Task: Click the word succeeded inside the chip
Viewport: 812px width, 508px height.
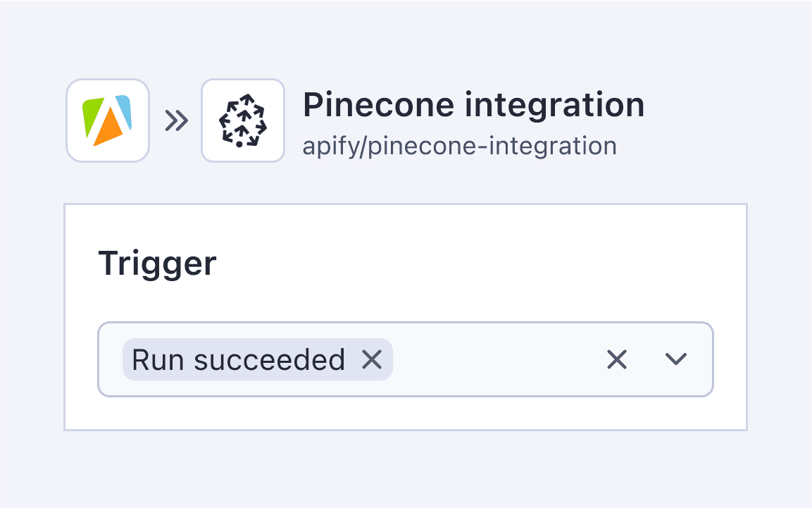Action: point(269,359)
